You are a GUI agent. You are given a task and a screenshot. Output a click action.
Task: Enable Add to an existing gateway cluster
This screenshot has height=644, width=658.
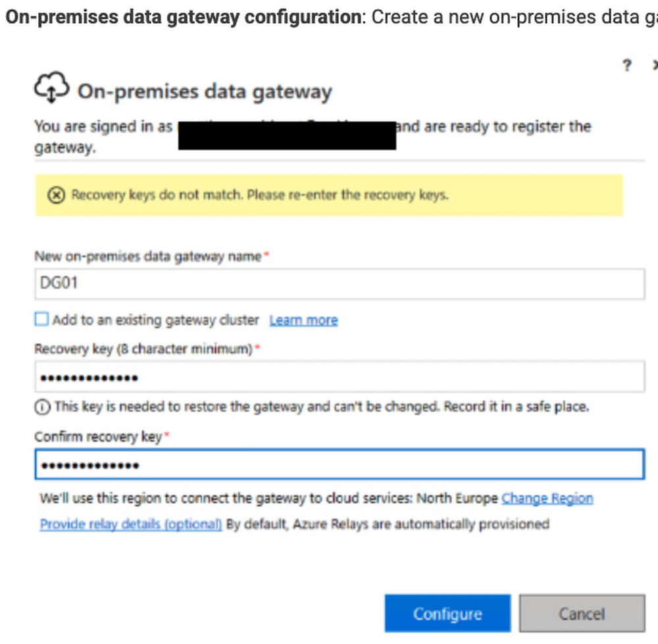pyautogui.click(x=42, y=320)
